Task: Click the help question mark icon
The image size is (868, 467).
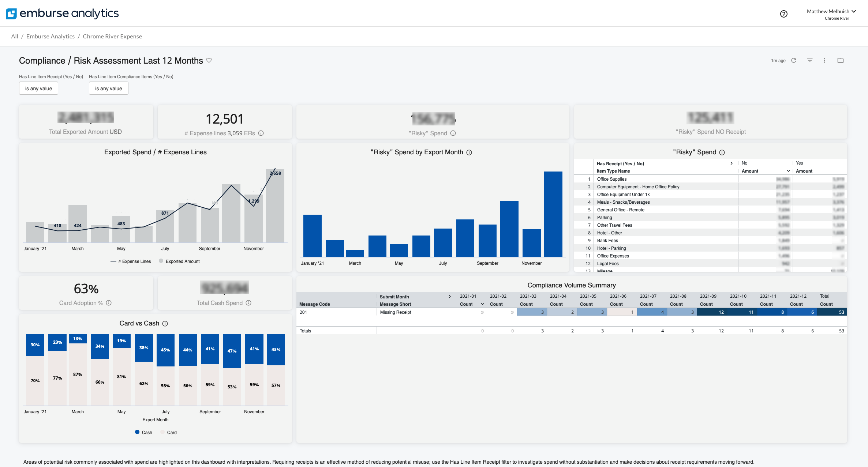Action: coord(783,14)
